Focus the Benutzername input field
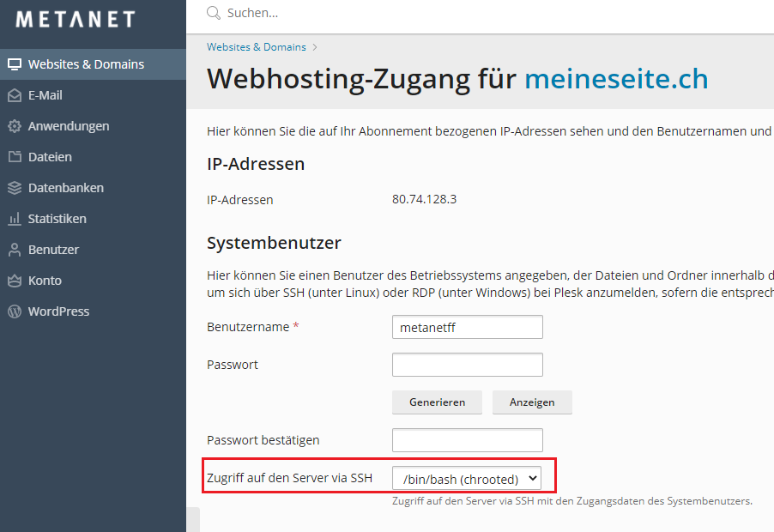Screen dimensions: 774x532 (467, 327)
